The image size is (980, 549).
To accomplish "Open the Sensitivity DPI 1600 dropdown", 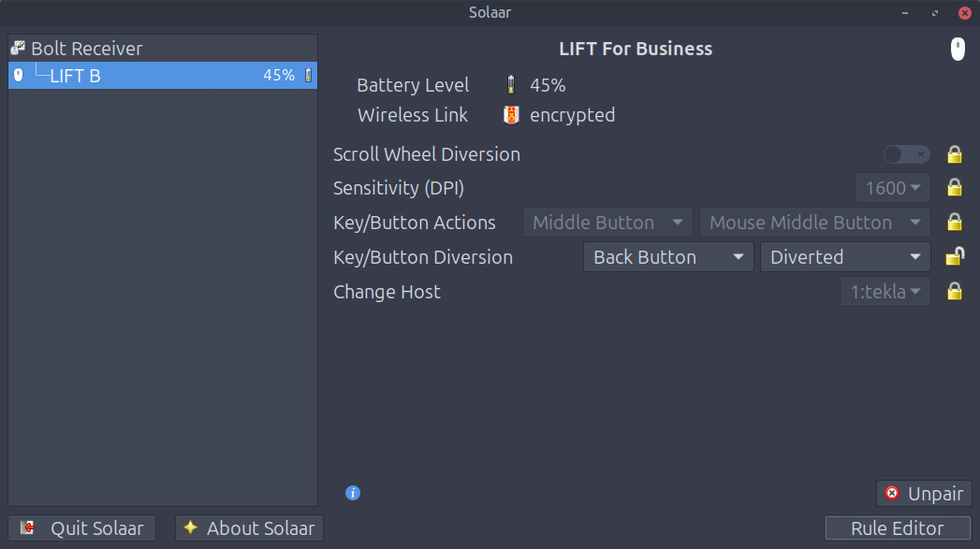I will pyautogui.click(x=893, y=188).
